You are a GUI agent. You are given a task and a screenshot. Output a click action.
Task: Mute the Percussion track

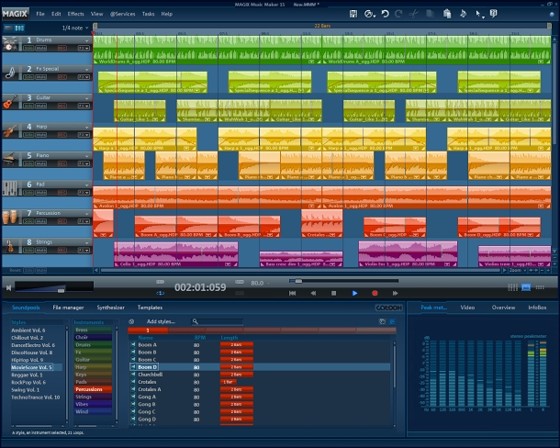(41, 221)
